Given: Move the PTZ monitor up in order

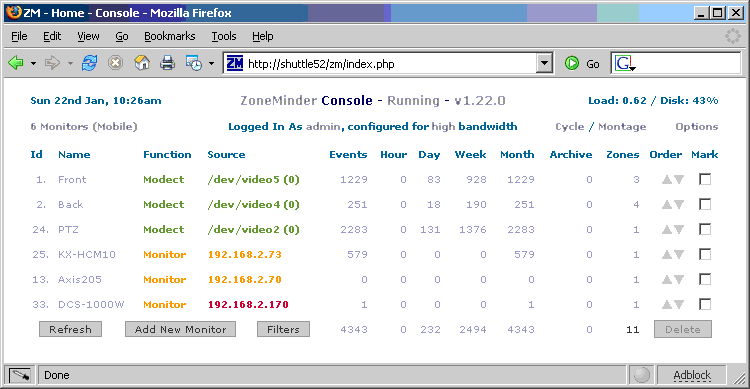Looking at the screenshot, I should (x=667, y=230).
